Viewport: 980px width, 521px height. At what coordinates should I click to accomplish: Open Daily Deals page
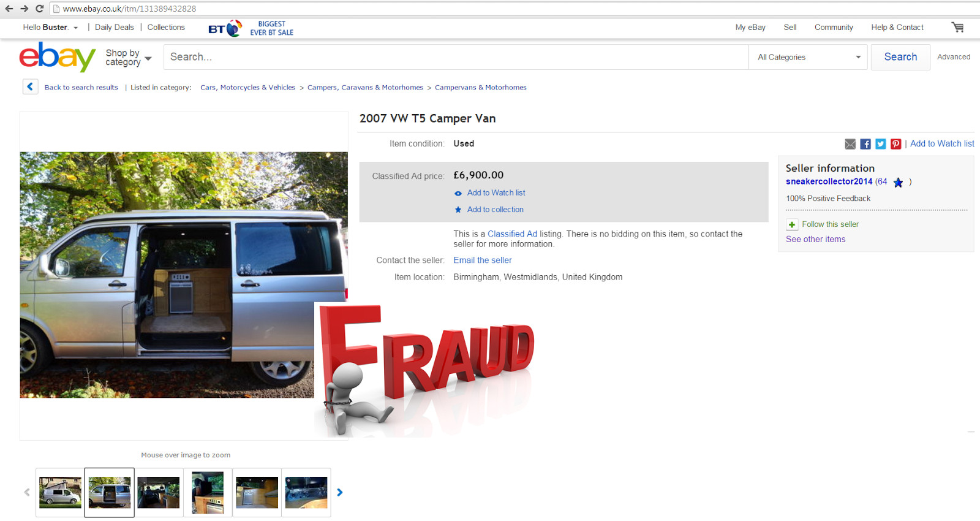point(115,27)
